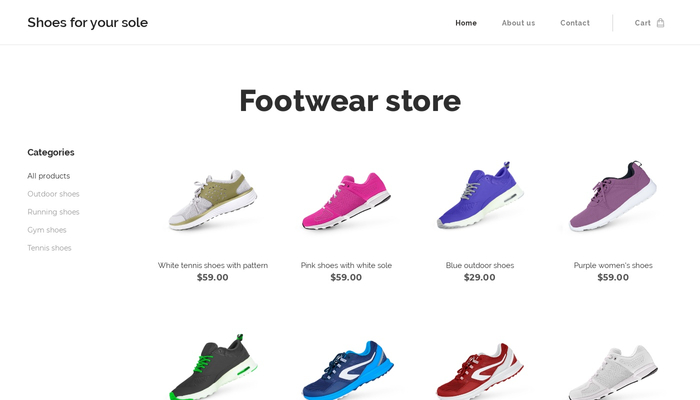Click the Pink shoes with white sole title
The width and height of the screenshot is (700, 400).
tap(346, 265)
